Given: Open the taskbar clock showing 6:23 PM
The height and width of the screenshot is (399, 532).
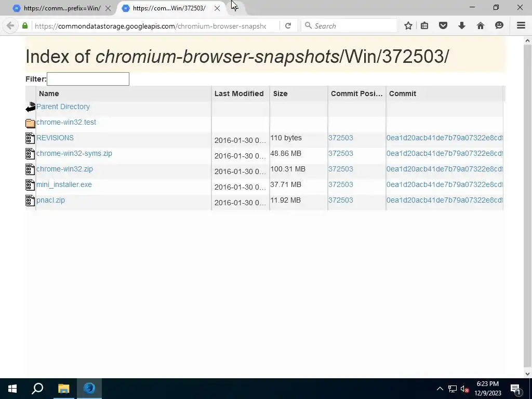Looking at the screenshot, I should click(487, 389).
